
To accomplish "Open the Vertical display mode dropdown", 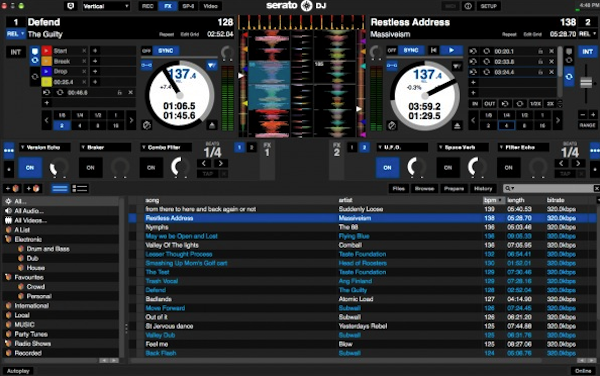I will click(x=106, y=6).
